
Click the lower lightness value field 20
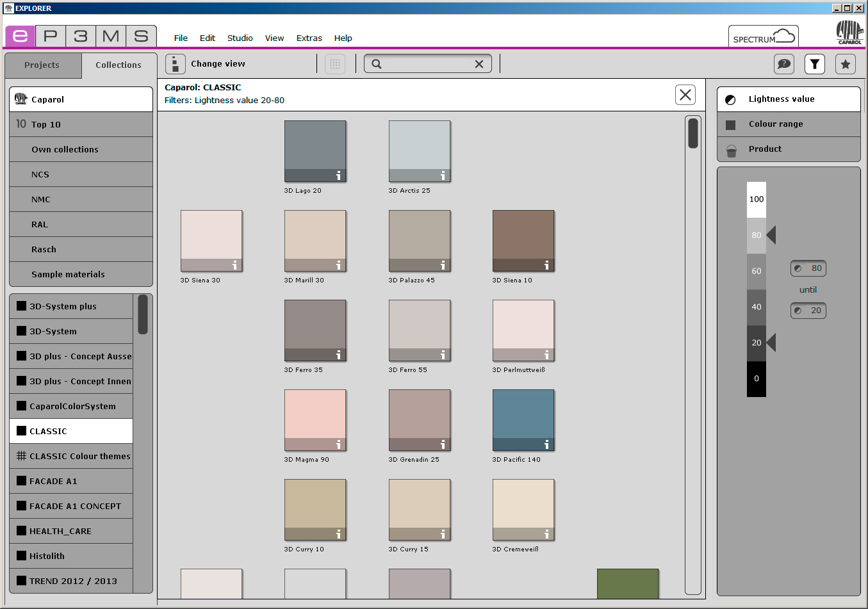[808, 311]
